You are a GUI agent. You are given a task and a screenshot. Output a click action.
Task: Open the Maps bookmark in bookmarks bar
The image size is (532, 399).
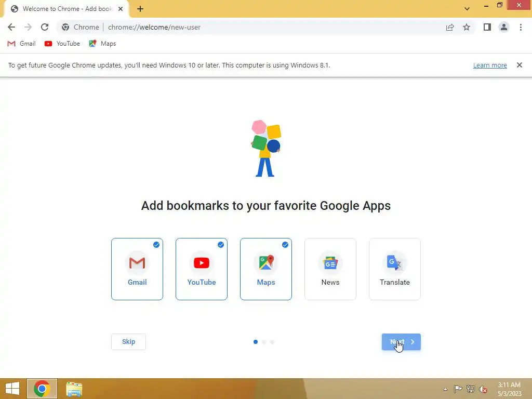click(x=102, y=44)
